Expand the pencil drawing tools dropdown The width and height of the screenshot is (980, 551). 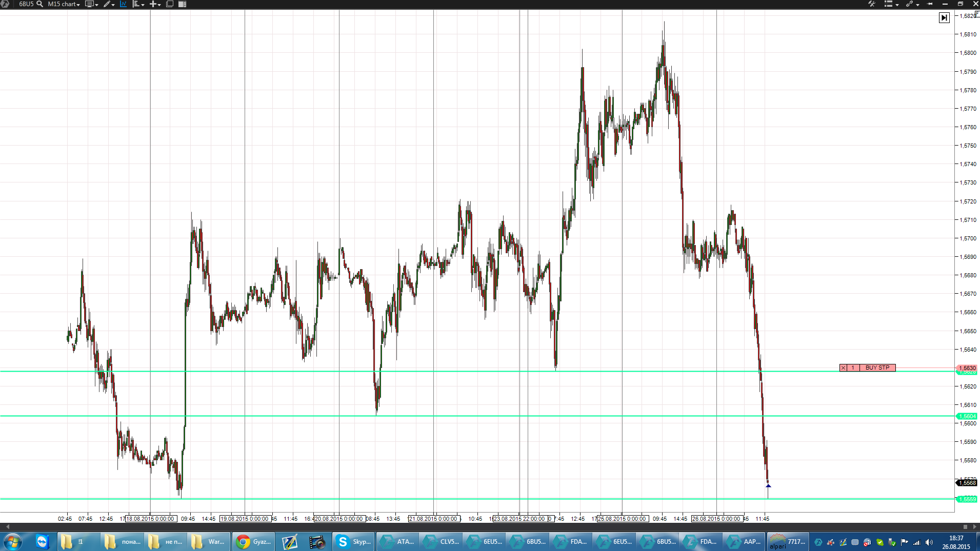coord(109,4)
